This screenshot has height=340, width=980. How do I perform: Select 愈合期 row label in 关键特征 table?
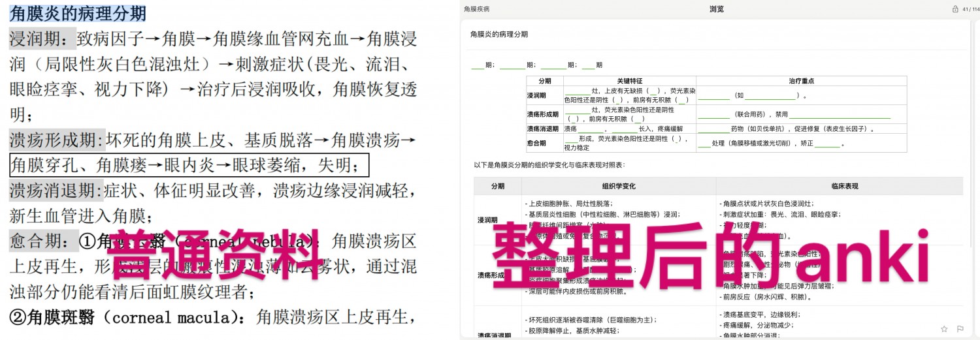536,143
